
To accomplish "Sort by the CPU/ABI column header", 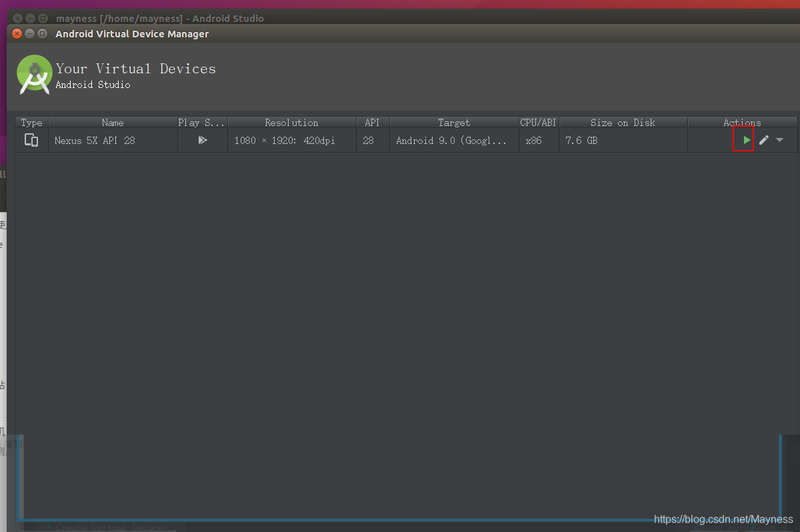I will [x=539, y=123].
